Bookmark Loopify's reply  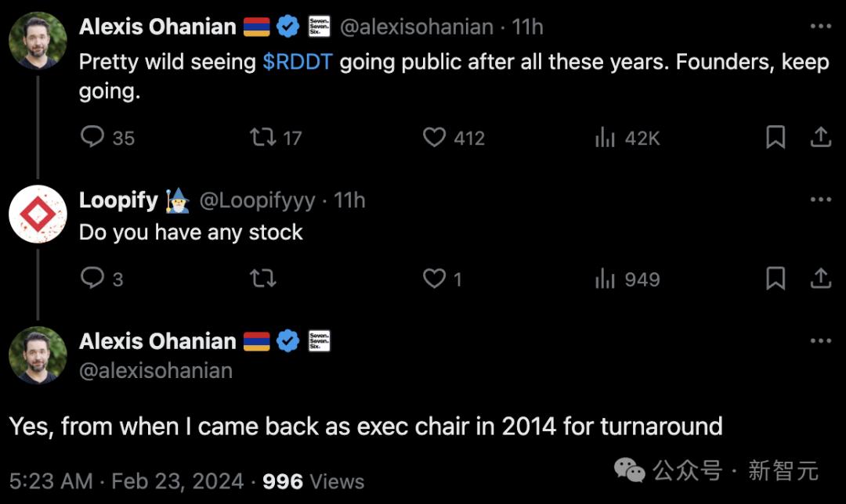775,279
